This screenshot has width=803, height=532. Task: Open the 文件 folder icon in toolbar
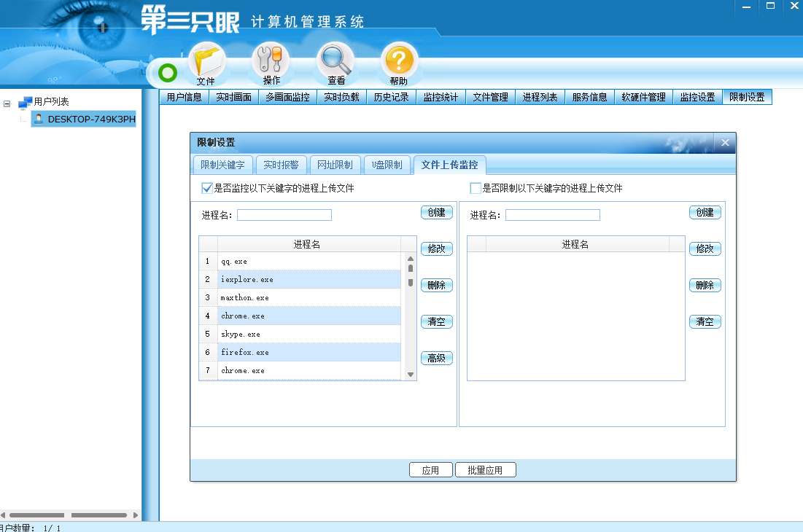pyautogui.click(x=206, y=62)
